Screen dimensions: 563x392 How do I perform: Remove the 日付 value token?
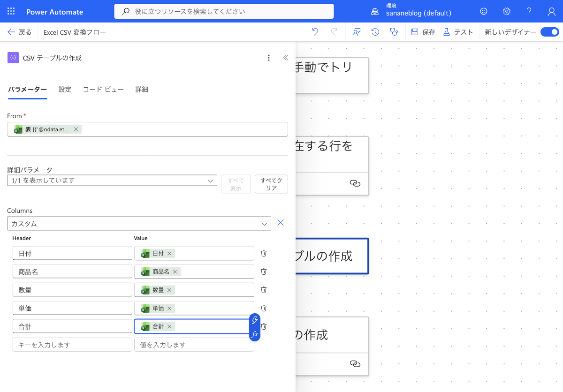coord(169,253)
